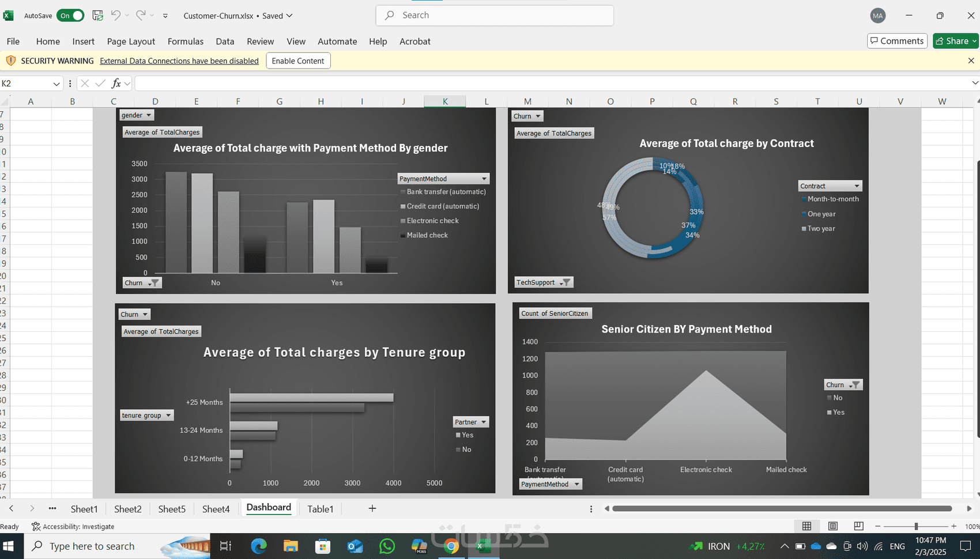Add a new sheet with plus icon

coord(372,508)
